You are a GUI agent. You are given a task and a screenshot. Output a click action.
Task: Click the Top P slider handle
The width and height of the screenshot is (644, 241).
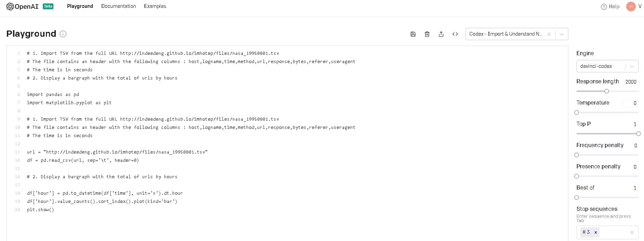[639, 134]
